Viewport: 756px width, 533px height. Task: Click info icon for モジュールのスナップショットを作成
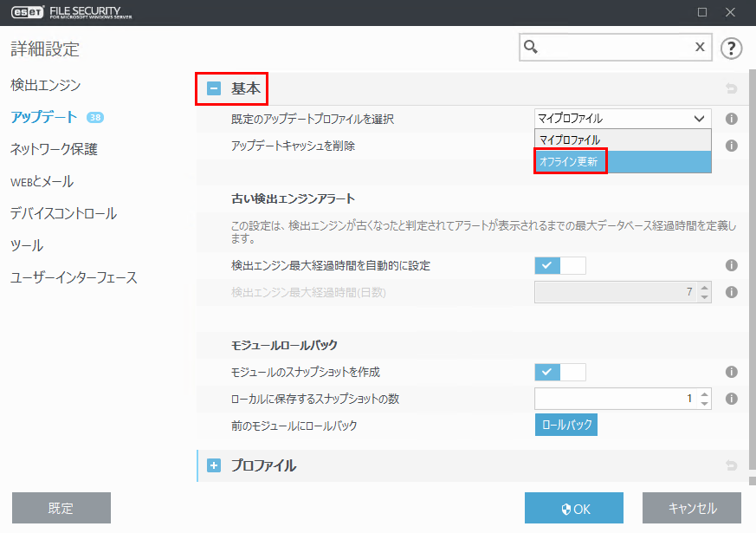coord(731,372)
